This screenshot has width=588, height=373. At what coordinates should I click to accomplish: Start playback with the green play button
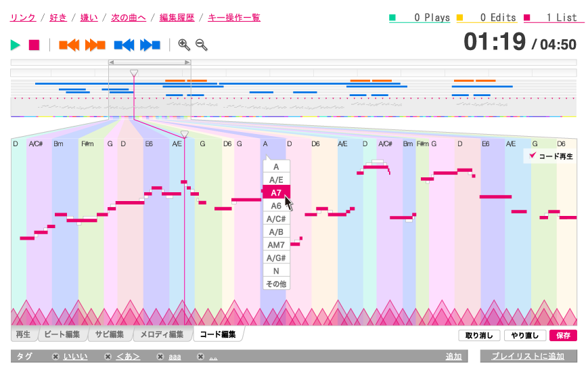coord(16,45)
